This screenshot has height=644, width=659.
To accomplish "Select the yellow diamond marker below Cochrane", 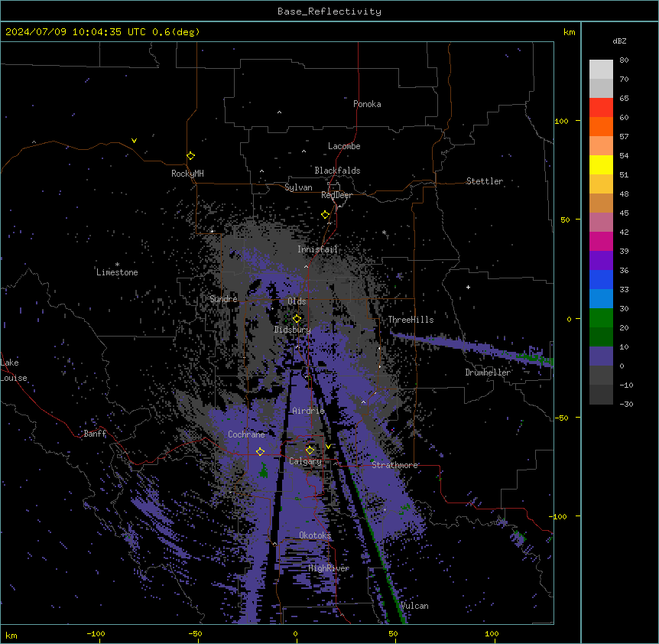I will [260, 451].
